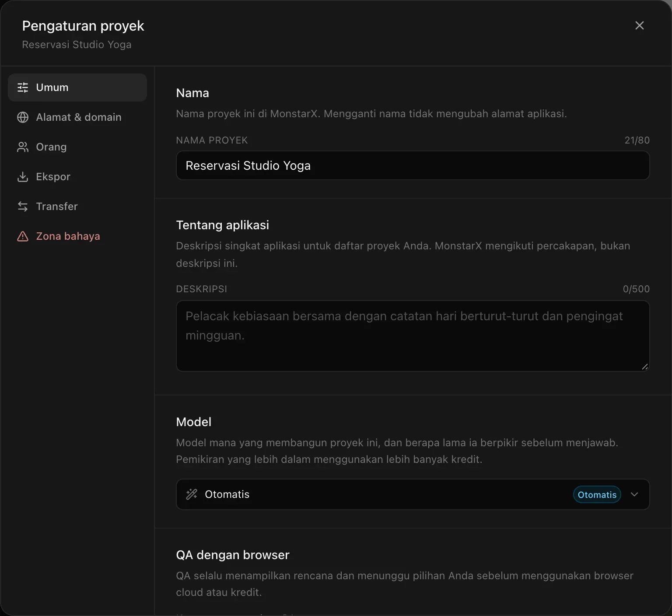The height and width of the screenshot is (616, 672).
Task: Click the QA dengan browser heading
Action: click(233, 555)
